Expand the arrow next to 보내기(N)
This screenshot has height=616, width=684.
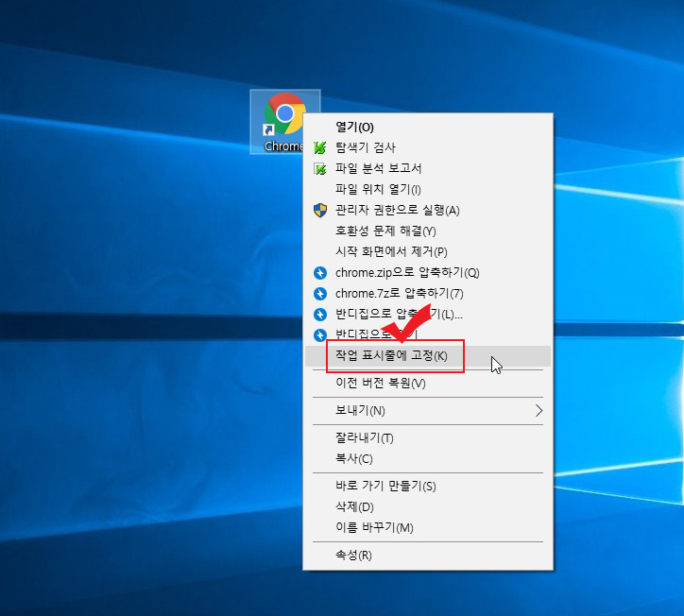(x=539, y=411)
